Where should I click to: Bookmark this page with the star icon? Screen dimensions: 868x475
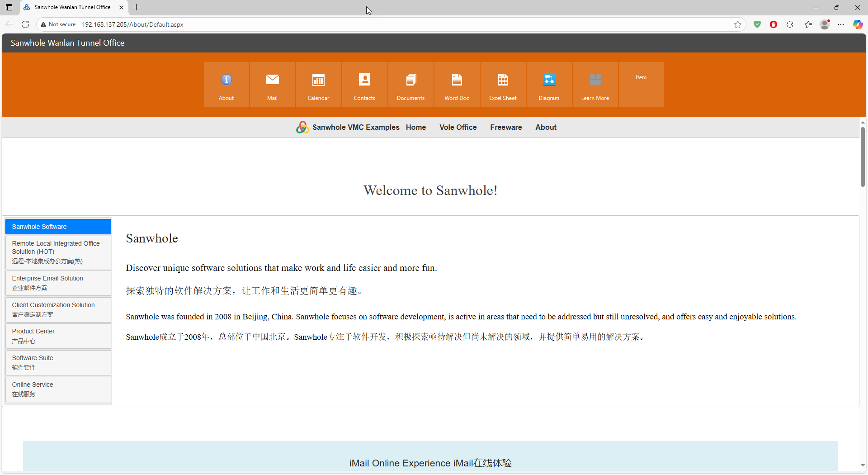click(x=738, y=24)
